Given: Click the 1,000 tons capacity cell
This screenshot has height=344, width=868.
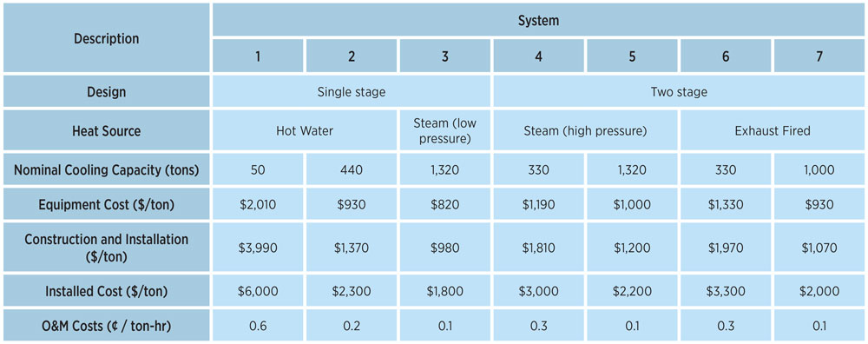Looking at the screenshot, I should pyautogui.click(x=820, y=169).
